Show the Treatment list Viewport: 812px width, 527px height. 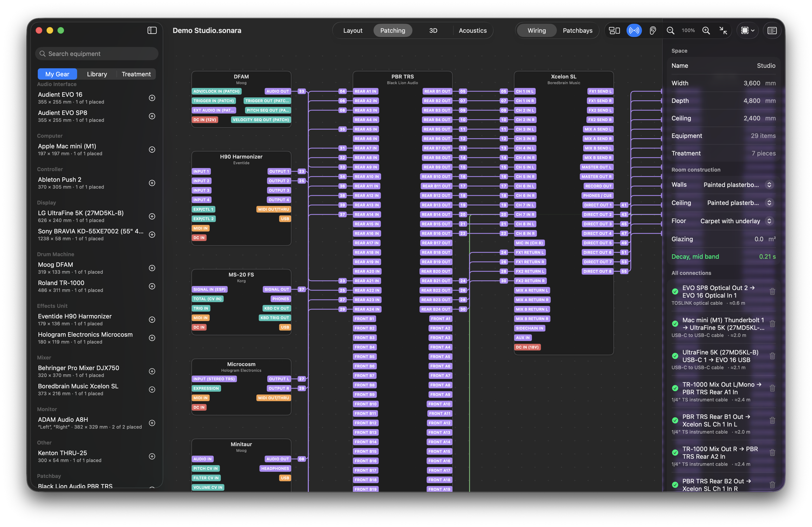coord(136,74)
